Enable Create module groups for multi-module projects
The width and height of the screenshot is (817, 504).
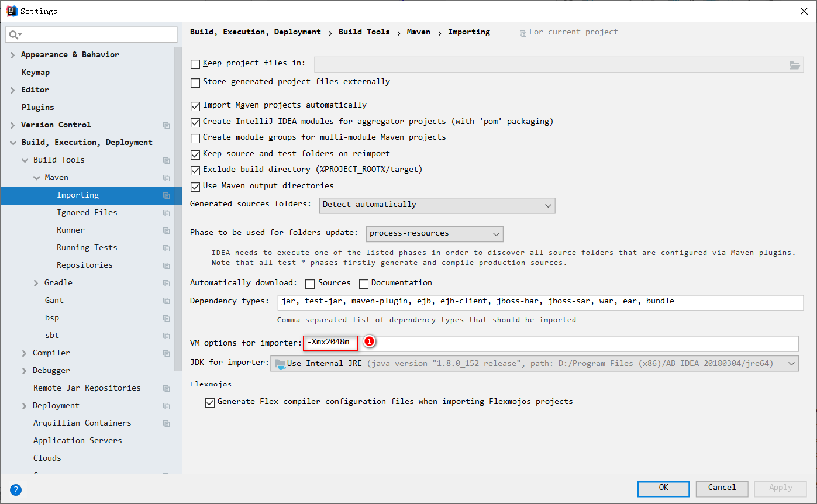tap(195, 138)
